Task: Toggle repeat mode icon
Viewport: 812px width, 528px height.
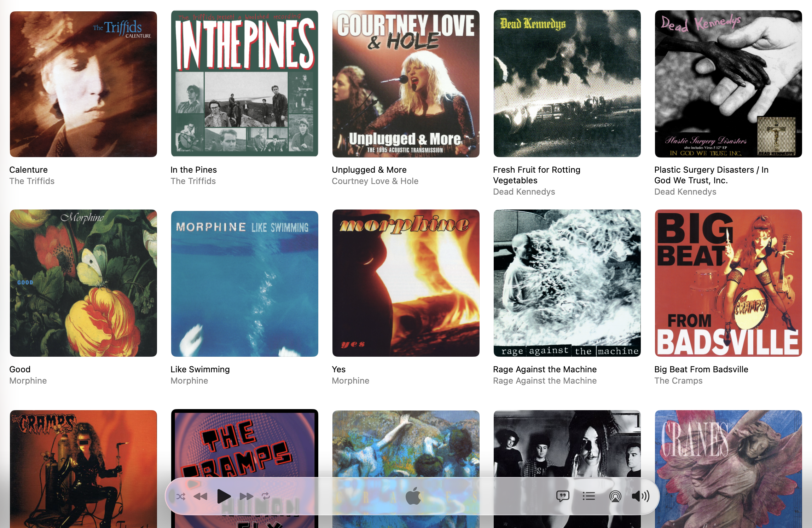Action: 266,496
